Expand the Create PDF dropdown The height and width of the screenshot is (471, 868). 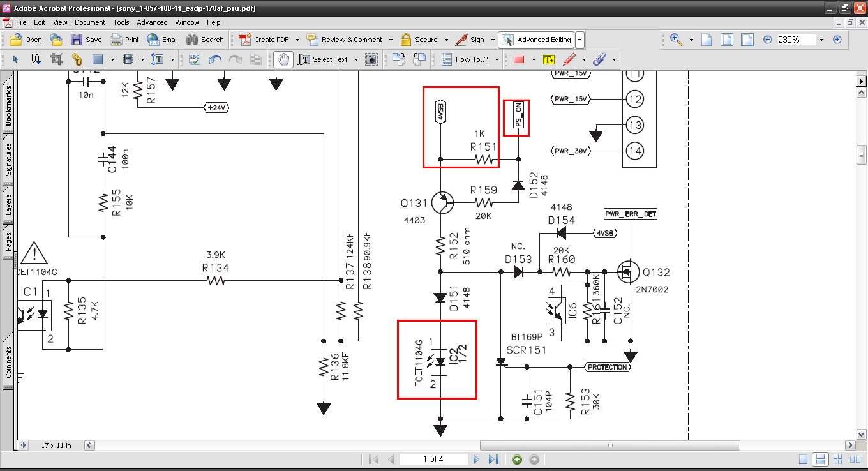[297, 40]
